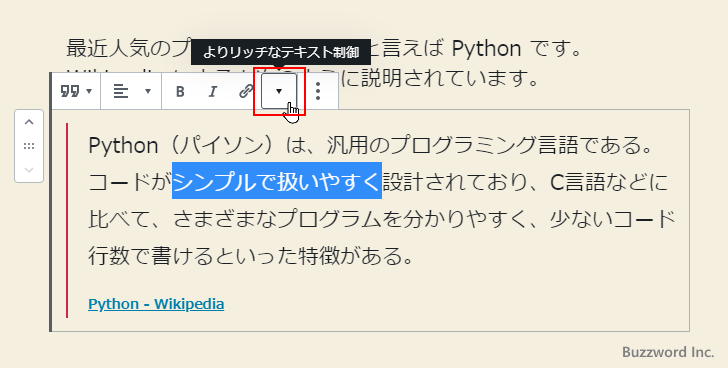This screenshot has width=728, height=368.
Task: Click the tooltip よりリッチなテキスト制御
Action: 281,52
